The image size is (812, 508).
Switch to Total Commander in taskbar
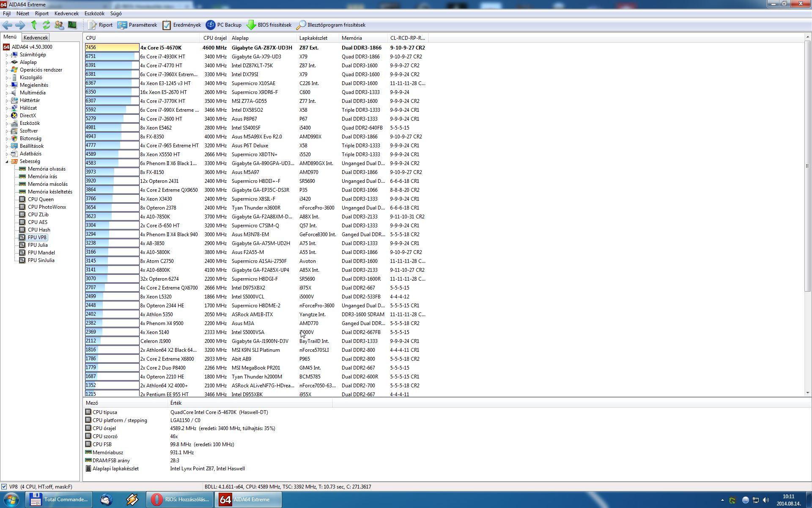pos(59,500)
